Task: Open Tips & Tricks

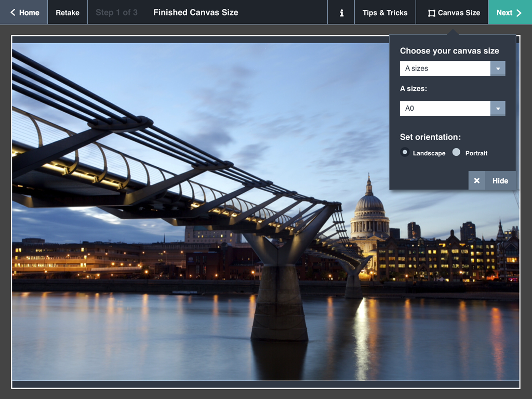Action: (x=385, y=12)
